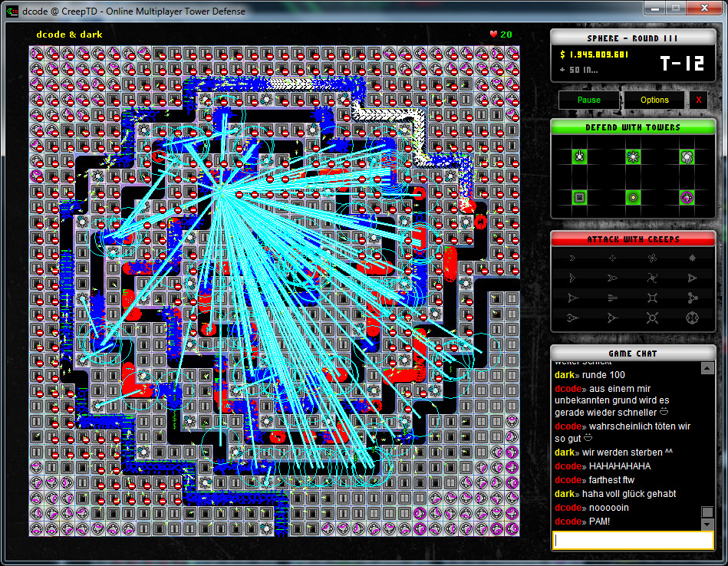Focus the game chat input field
Viewport: 728px width, 566px height.
633,541
